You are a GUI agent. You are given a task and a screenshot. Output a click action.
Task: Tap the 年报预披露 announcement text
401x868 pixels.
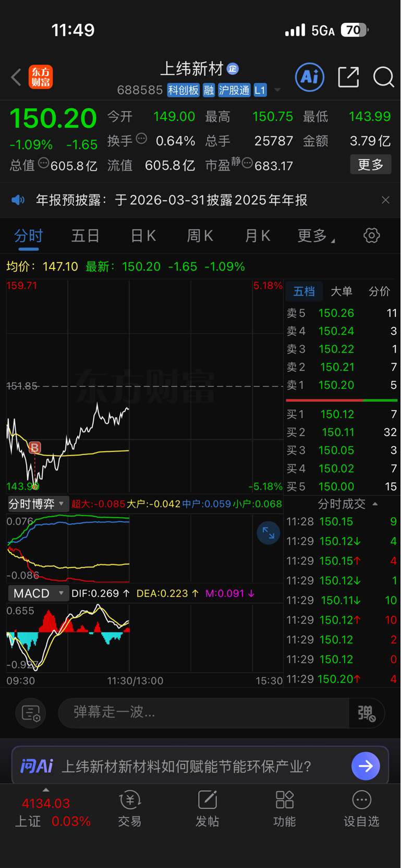pos(172,200)
